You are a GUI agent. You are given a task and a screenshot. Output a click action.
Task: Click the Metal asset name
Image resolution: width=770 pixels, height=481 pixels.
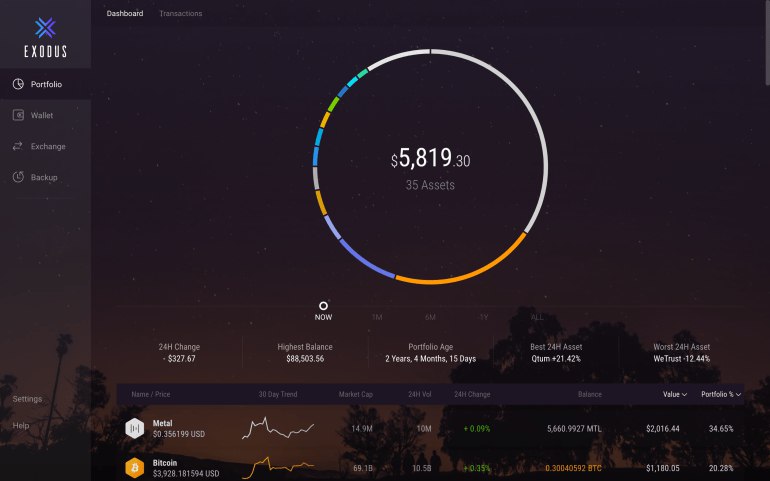pyautogui.click(x=163, y=423)
